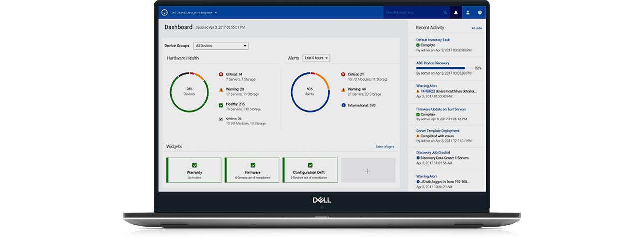Open the Warranty widget card
The image size is (644, 237).
194,170
